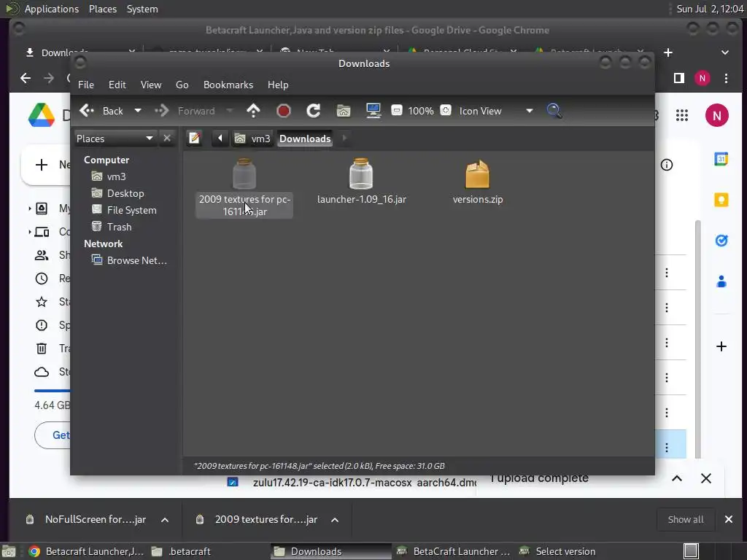Open options for NoFullScreen jar download

165,520
